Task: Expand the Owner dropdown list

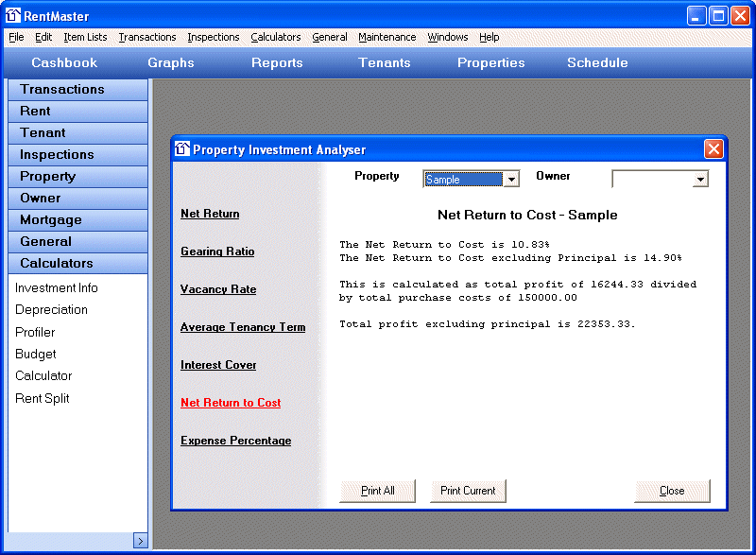Action: [700, 180]
